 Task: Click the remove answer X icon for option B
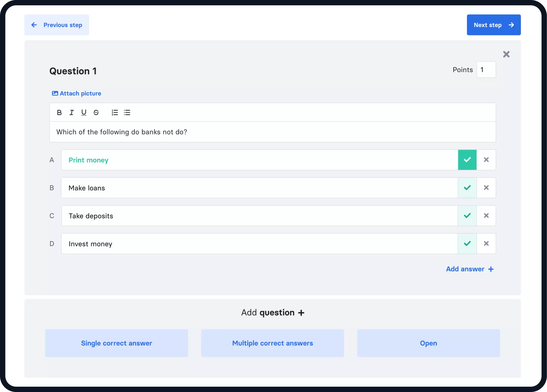486,187
